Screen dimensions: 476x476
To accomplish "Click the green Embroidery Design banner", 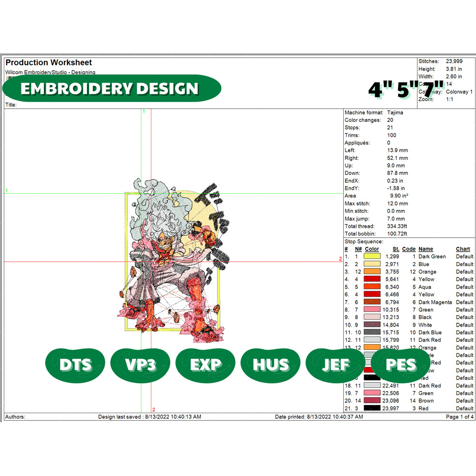I will (x=112, y=89).
